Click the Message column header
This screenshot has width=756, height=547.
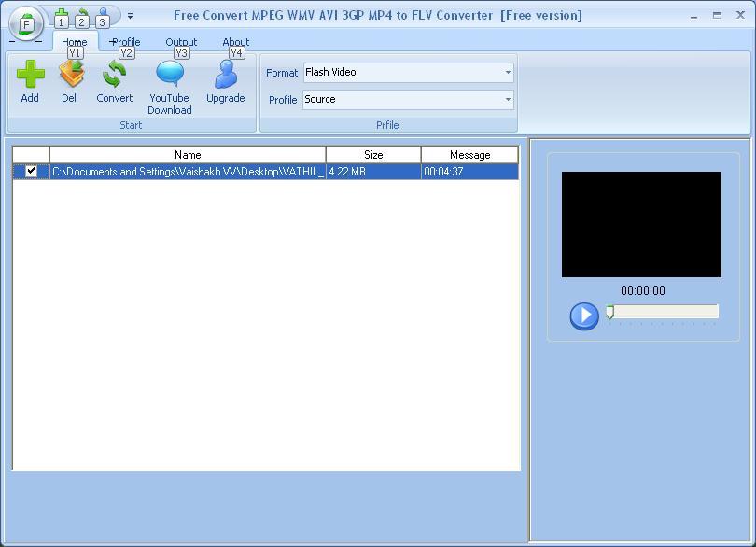coord(470,155)
